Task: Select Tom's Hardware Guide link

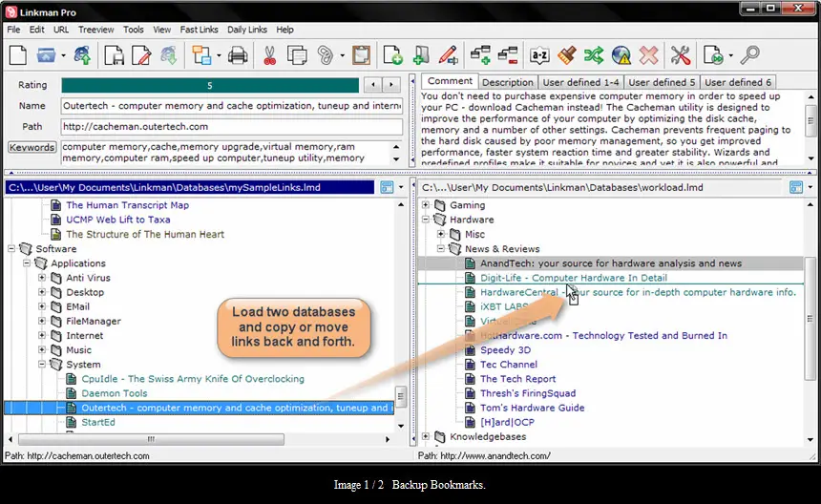Action: tap(532, 408)
